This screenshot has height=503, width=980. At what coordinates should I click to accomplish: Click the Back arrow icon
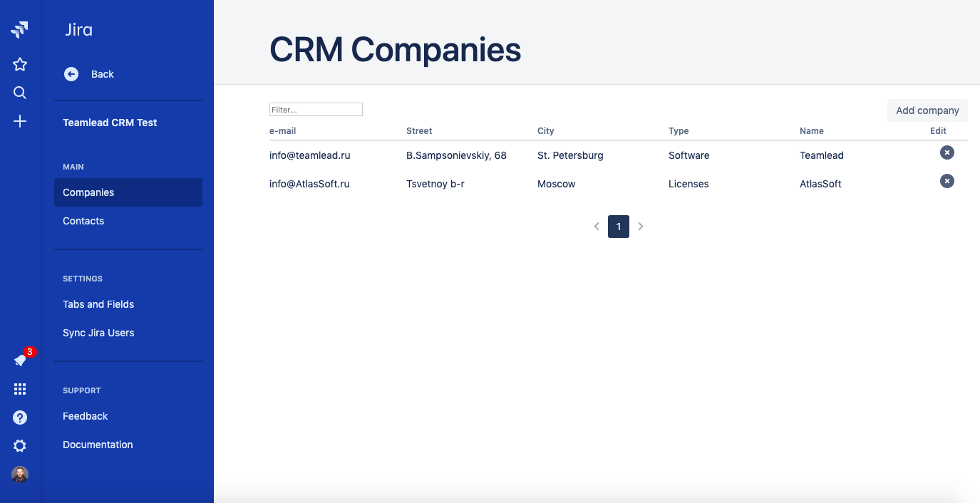71,74
